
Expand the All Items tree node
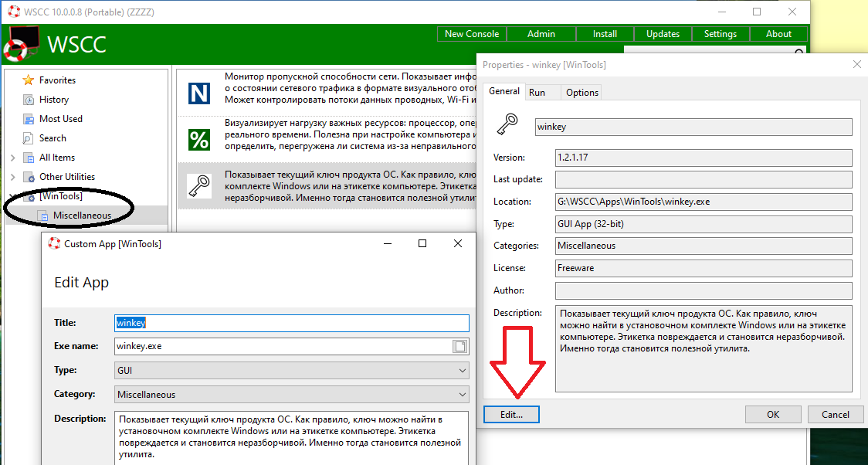[x=12, y=158]
